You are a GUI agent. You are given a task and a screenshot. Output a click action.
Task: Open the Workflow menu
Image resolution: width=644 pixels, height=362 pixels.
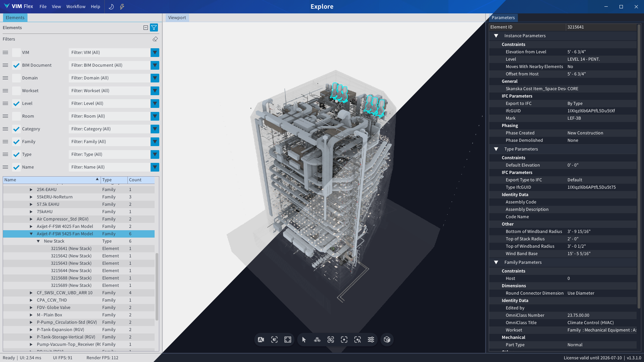(76, 6)
